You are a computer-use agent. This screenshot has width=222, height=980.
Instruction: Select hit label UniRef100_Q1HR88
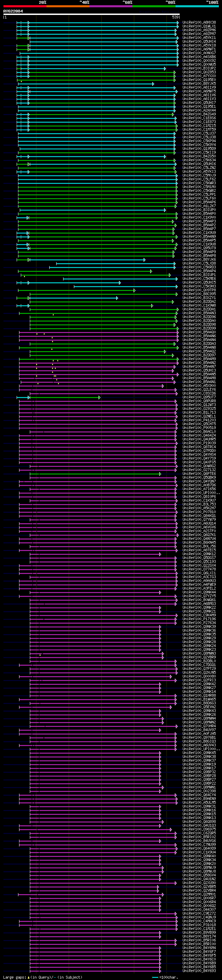199,696
